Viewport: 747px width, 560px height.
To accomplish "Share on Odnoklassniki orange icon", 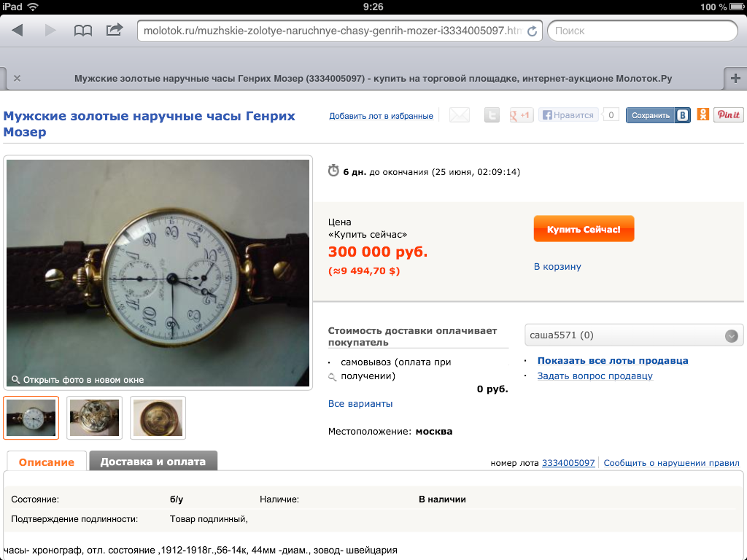I will point(703,114).
